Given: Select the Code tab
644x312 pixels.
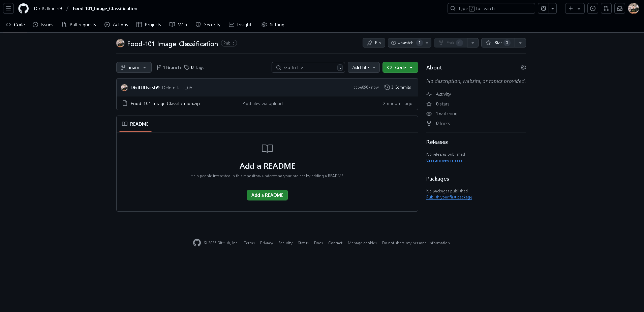Looking at the screenshot, I should [15, 25].
